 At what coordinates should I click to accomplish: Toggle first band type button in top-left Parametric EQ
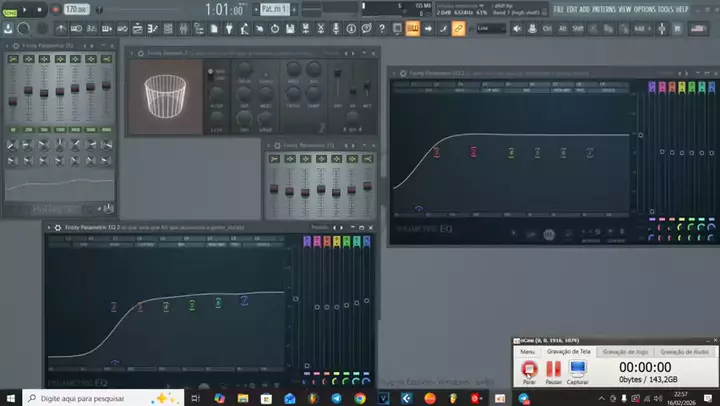point(14,60)
